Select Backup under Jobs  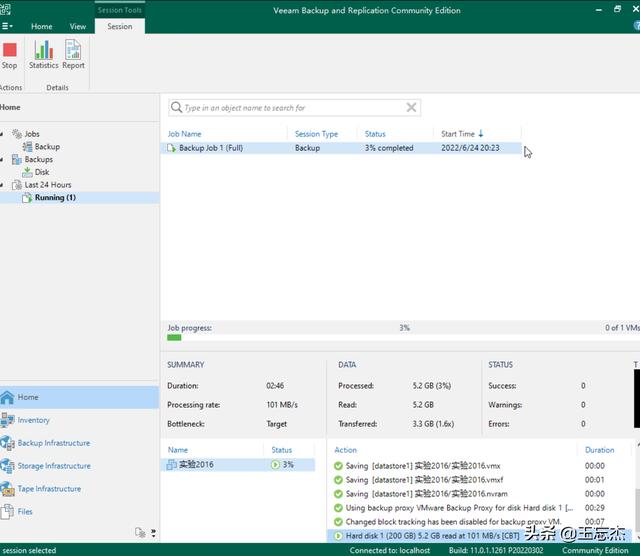tap(47, 146)
